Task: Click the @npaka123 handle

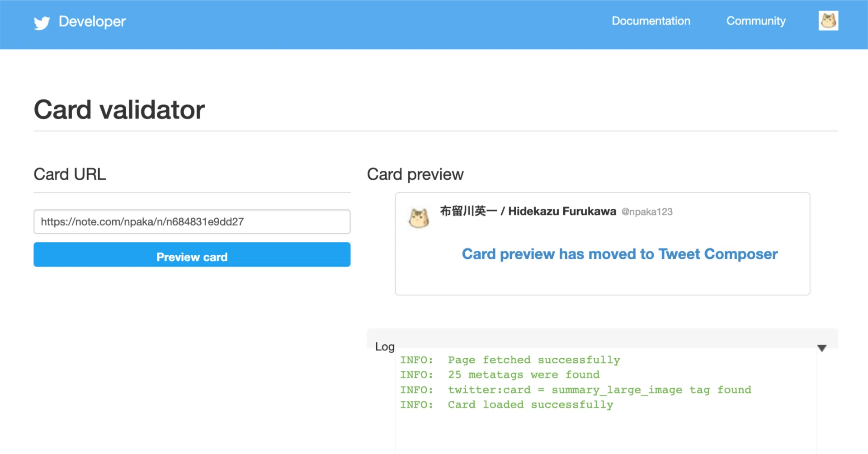Action: tap(647, 212)
